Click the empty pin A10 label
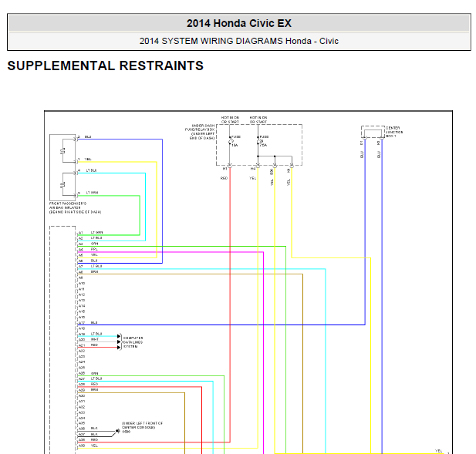This screenshot has width=476, height=454. coord(82,283)
